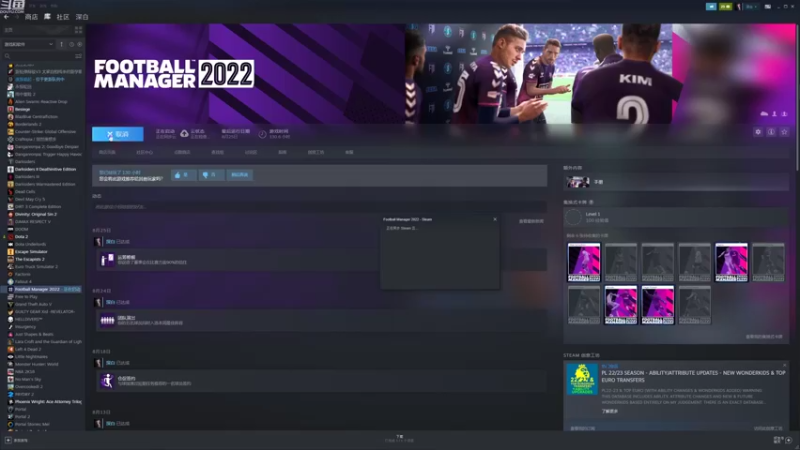This screenshot has width=800, height=450.
Task: Select Left 4 Dead 2
Action: coord(28,349)
